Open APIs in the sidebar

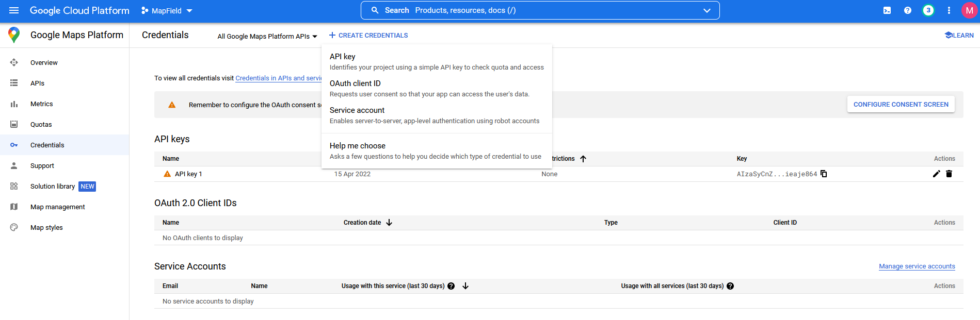pos(65,83)
